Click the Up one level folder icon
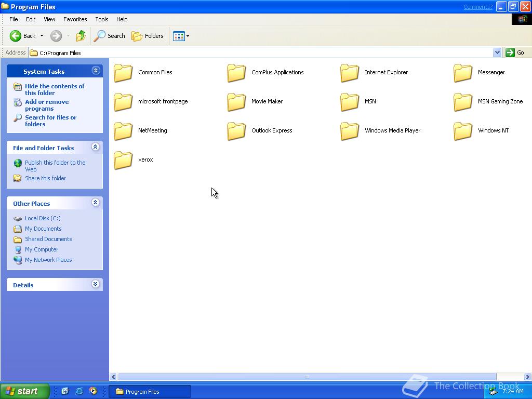The image size is (532, 399). pos(81,36)
